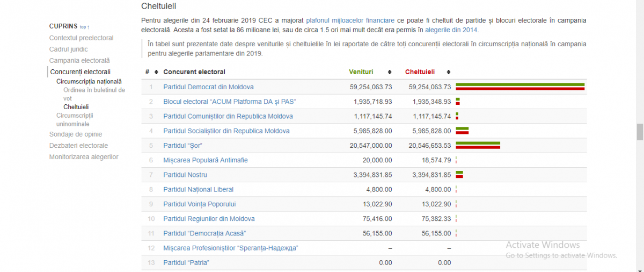Click the CUPRINS contents heading
644x272 pixels.
pos(63,26)
